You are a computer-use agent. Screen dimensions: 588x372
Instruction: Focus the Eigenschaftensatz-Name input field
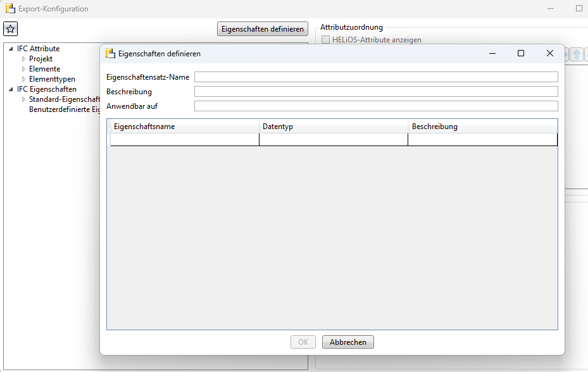pyautogui.click(x=376, y=77)
